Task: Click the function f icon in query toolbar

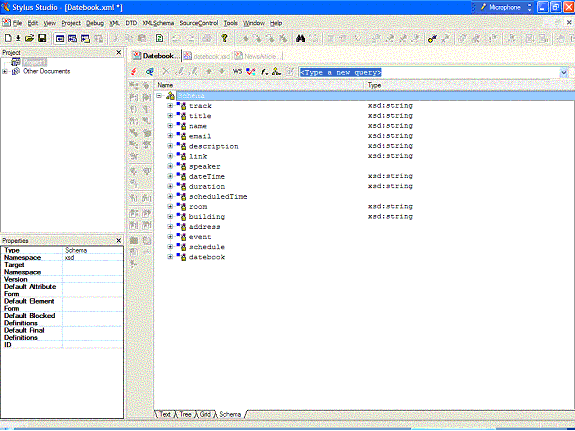Action: (264, 72)
